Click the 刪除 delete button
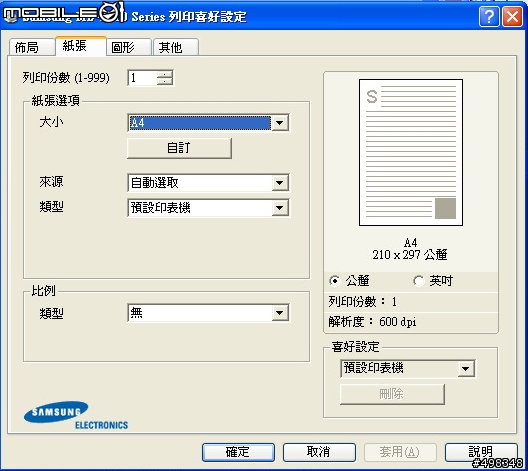Screen dimensions: 528x471 click(392, 394)
